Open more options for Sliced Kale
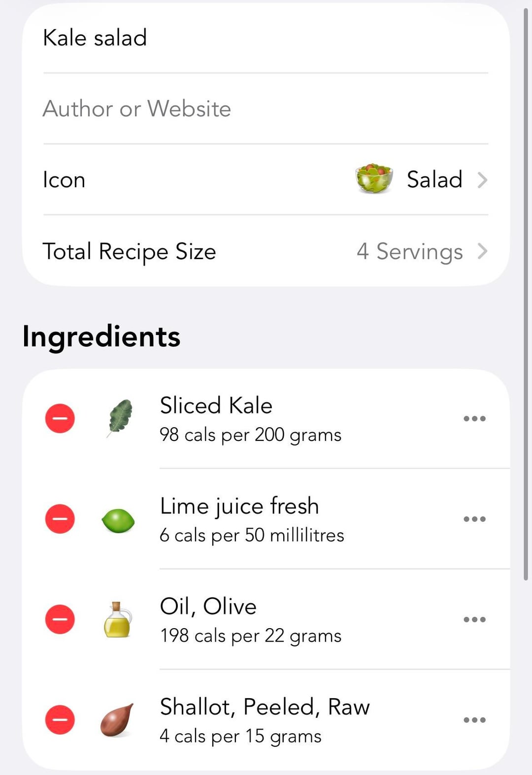532x775 pixels. [474, 419]
